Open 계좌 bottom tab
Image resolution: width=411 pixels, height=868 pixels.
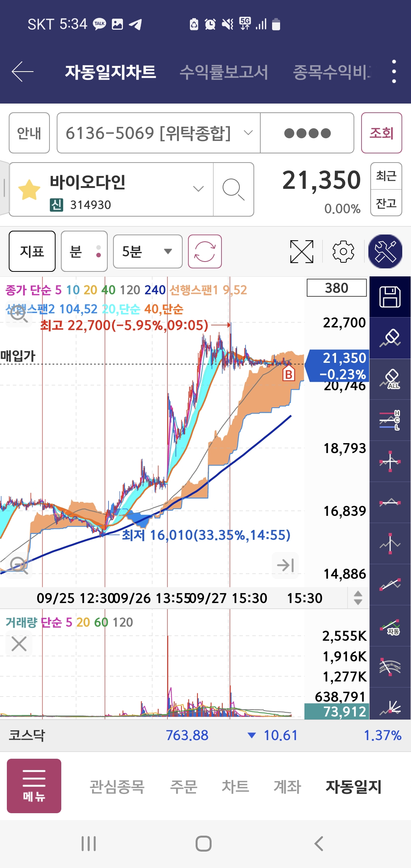(287, 787)
